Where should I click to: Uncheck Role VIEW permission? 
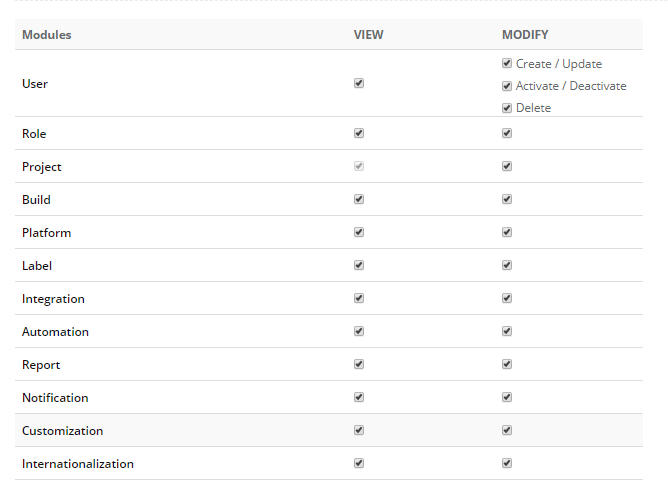[359, 133]
